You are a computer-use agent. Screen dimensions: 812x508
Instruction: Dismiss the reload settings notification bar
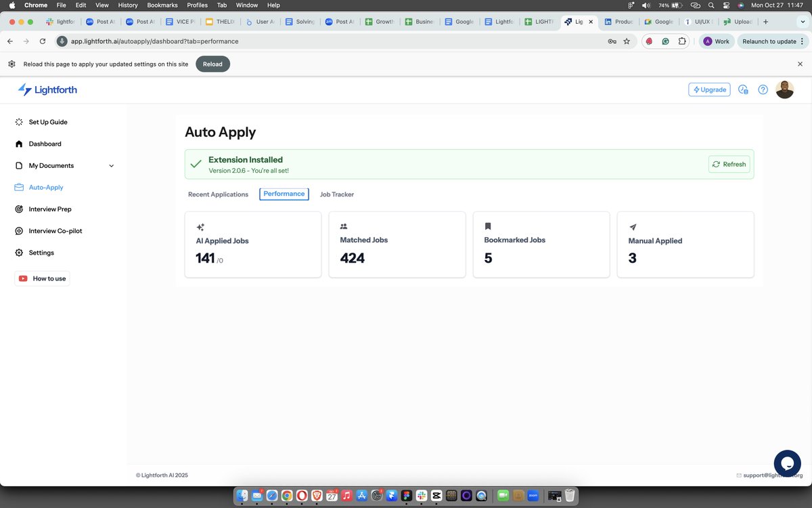800,64
